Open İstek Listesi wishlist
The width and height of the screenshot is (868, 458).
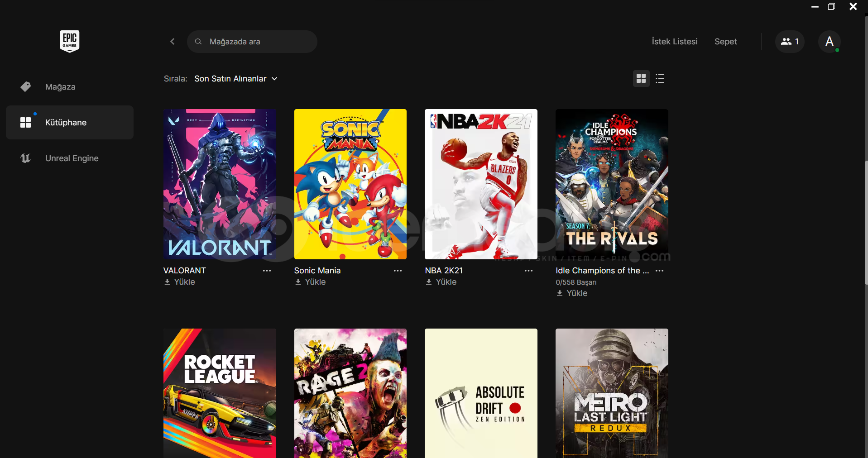(675, 42)
